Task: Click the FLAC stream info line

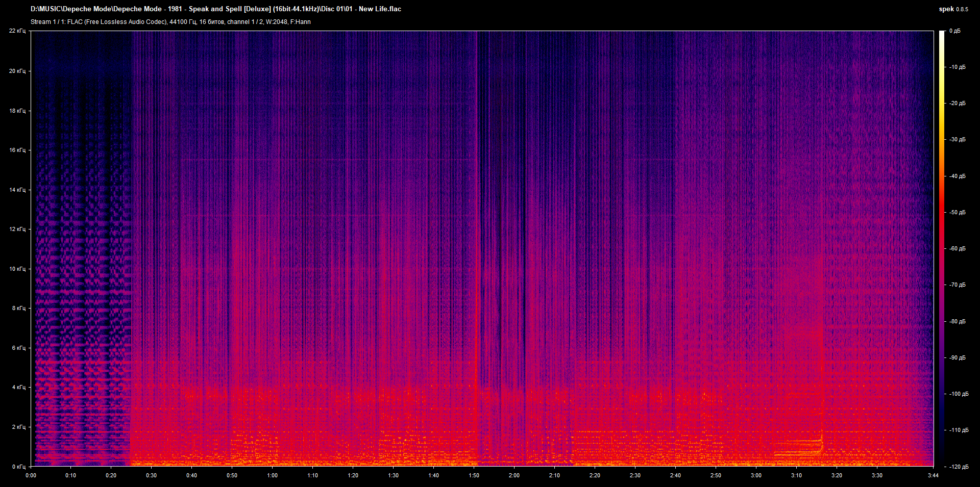Action: [x=170, y=22]
